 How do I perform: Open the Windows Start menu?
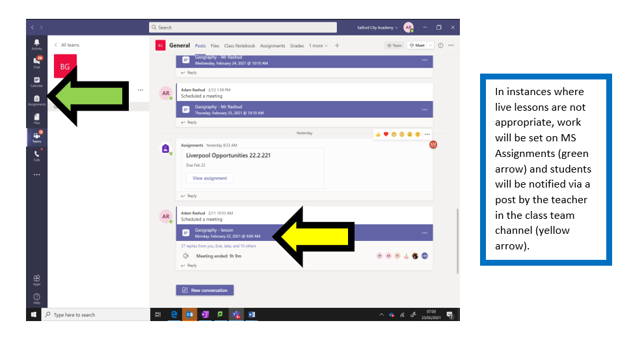click(x=34, y=315)
